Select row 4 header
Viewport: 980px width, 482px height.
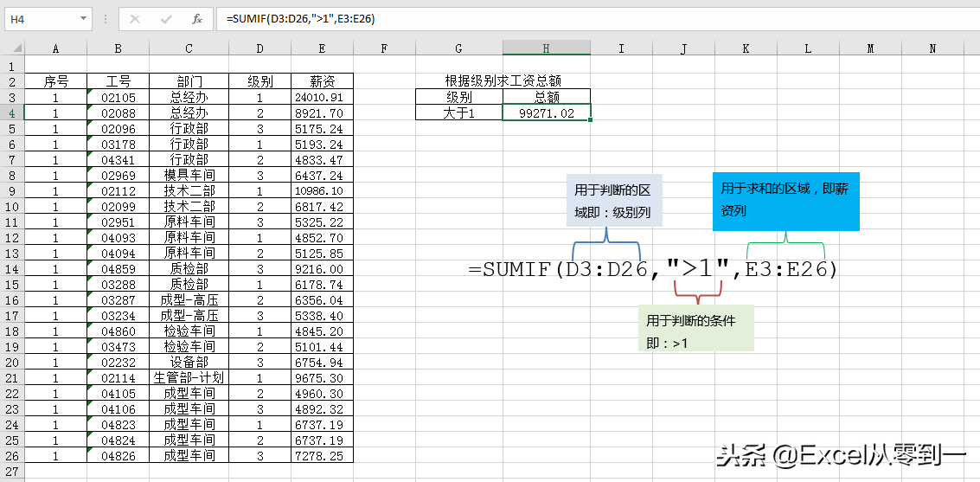point(12,112)
